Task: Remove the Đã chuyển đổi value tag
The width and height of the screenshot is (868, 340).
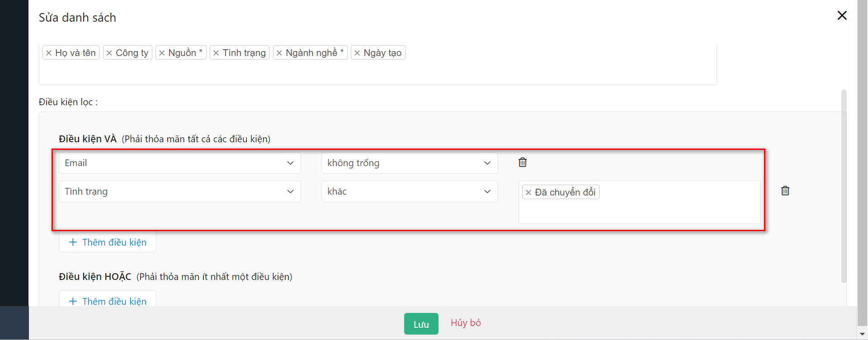Action: click(528, 193)
